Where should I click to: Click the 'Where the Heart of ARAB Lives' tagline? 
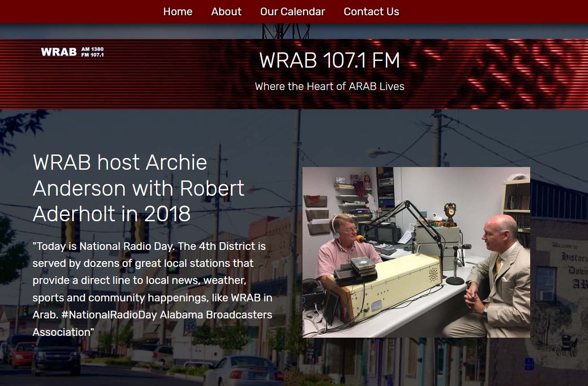[x=329, y=86]
